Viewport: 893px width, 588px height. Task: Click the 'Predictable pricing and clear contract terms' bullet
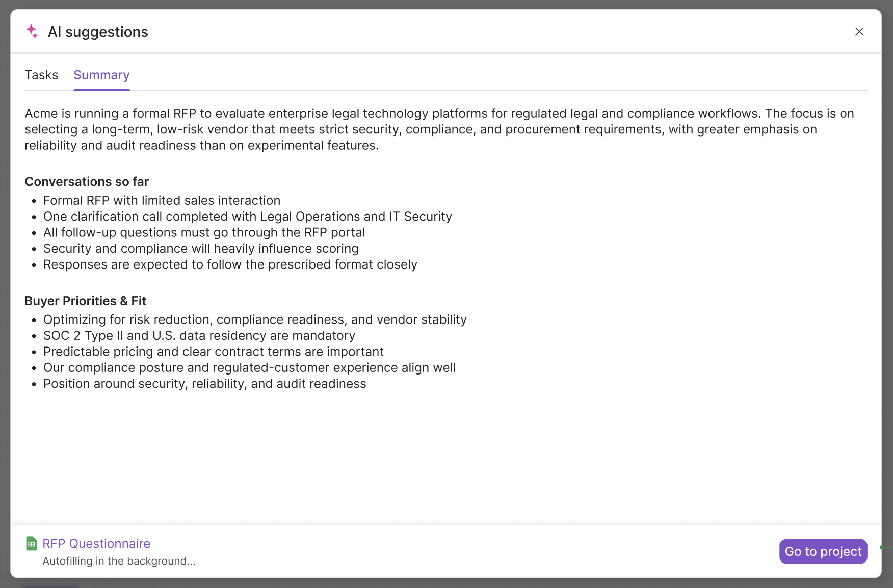coord(213,352)
